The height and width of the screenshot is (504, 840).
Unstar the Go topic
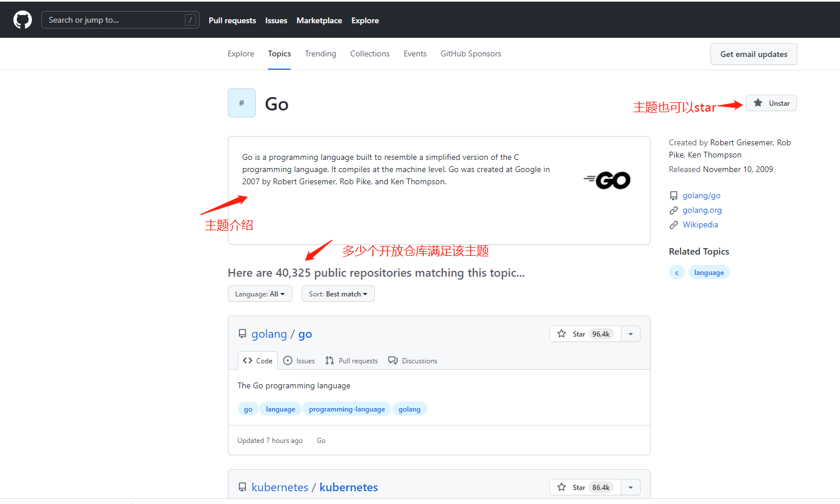click(771, 103)
